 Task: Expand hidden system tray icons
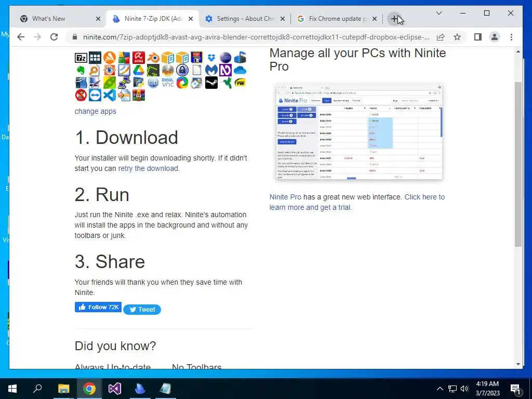pyautogui.click(x=440, y=389)
